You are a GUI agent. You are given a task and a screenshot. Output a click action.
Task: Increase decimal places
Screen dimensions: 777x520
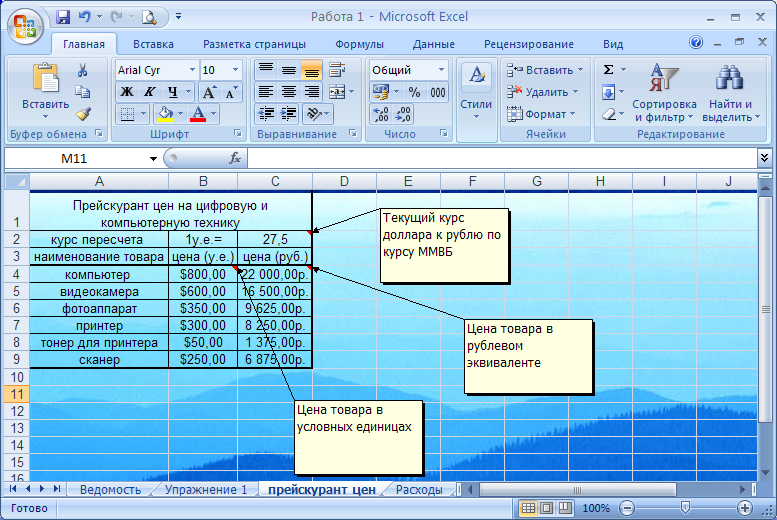381,115
